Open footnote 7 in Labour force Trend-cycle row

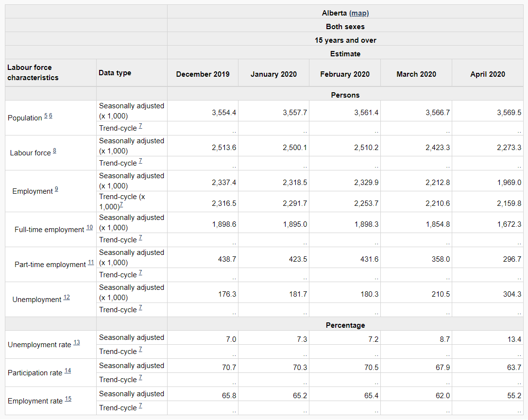coord(140,161)
